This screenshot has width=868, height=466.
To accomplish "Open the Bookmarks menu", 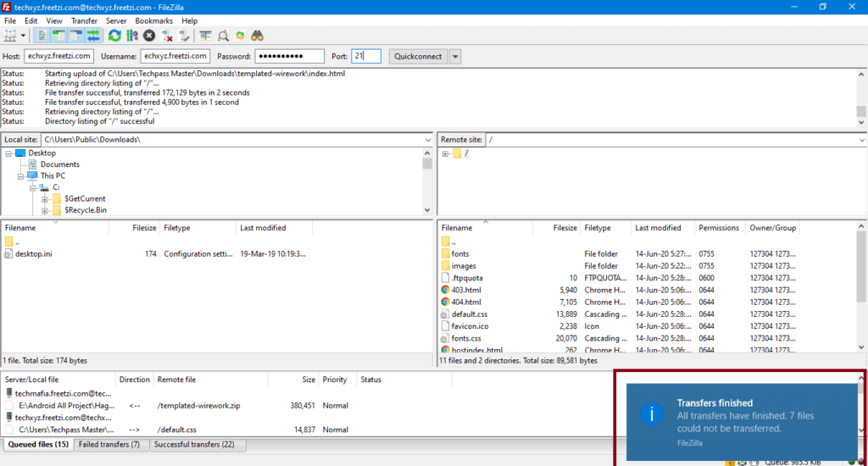I will tap(153, 20).
